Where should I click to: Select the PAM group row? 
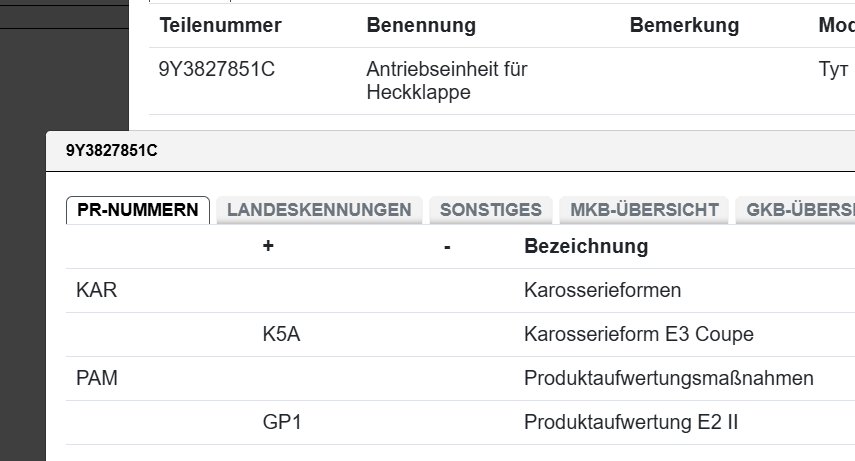tap(97, 379)
